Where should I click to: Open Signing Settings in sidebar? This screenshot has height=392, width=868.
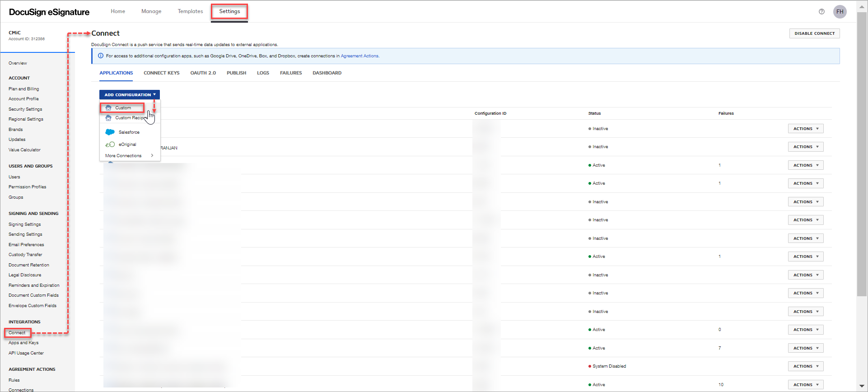[25, 224]
